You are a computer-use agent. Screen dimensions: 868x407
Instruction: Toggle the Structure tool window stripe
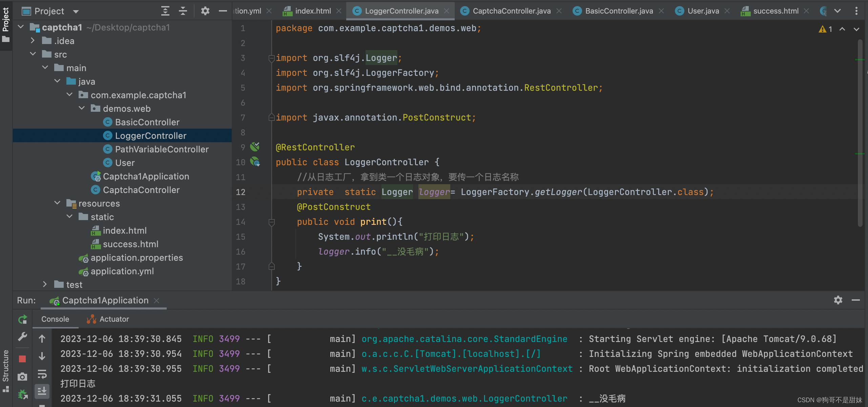6,371
